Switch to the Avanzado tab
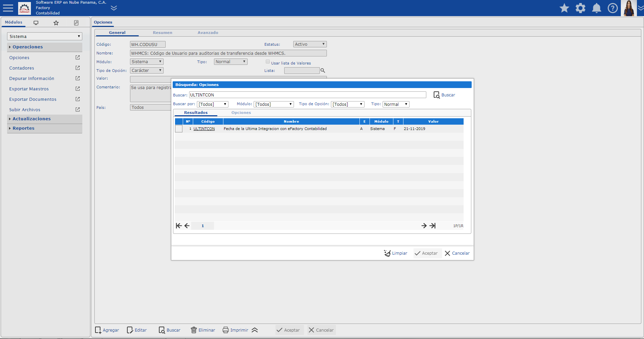 [208, 33]
